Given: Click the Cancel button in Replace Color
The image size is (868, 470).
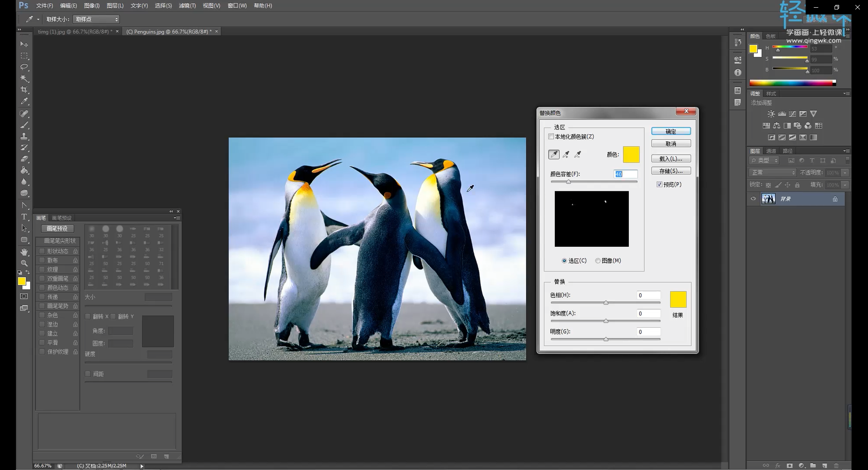Looking at the screenshot, I should 671,144.
